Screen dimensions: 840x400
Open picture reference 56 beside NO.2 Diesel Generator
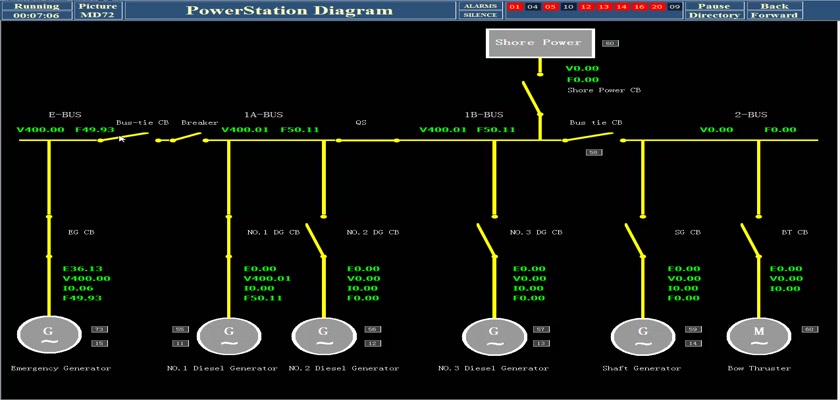coord(373,329)
